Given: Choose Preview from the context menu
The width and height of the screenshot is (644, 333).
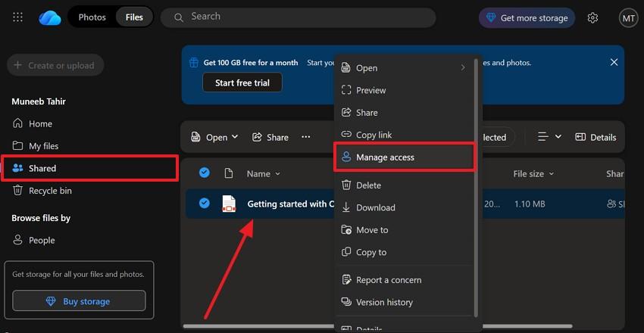Looking at the screenshot, I should point(404,90).
